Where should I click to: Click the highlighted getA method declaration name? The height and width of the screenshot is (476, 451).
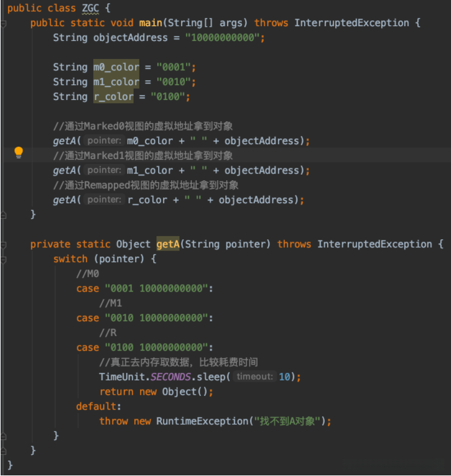tap(168, 244)
